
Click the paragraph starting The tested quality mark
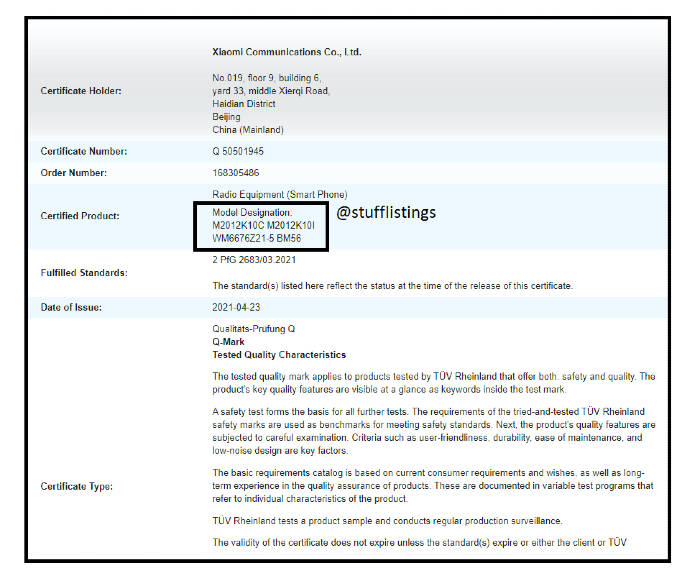coord(433,383)
